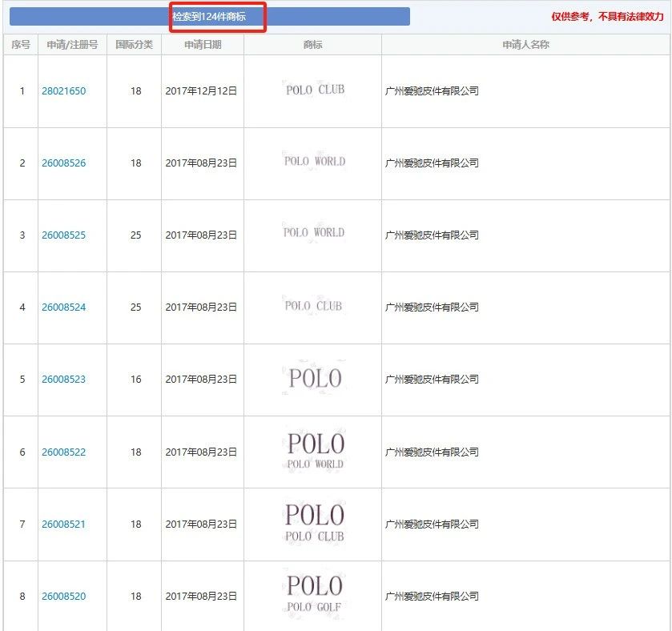
Task: Click the POLO CLUB trademark image in row 1
Action: 314,90
